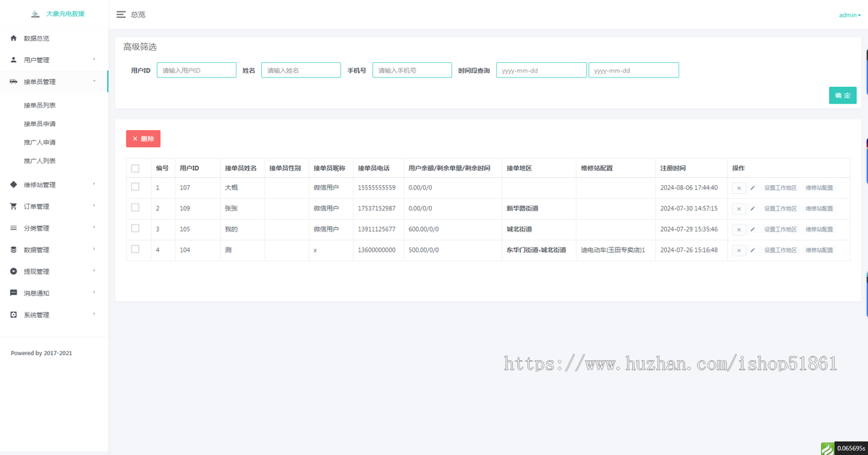The image size is (868, 455).
Task: Click the 600.00/0/0 balance cell
Action: pyautogui.click(x=424, y=229)
